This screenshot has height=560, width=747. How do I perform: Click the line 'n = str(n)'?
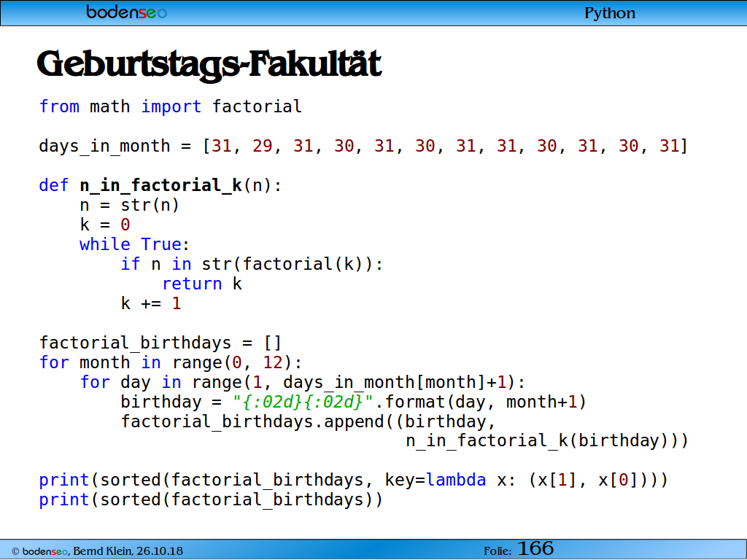[129, 205]
